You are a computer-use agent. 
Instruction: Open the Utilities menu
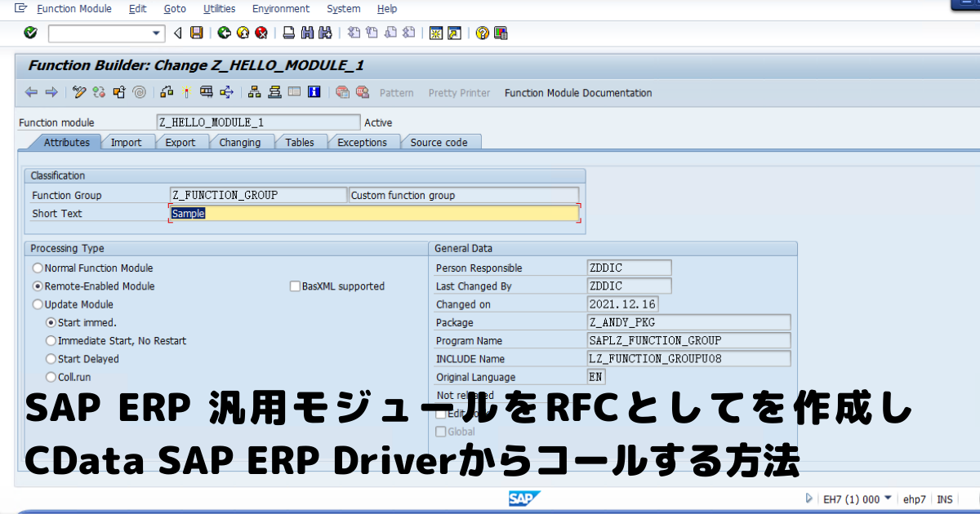[x=219, y=8]
